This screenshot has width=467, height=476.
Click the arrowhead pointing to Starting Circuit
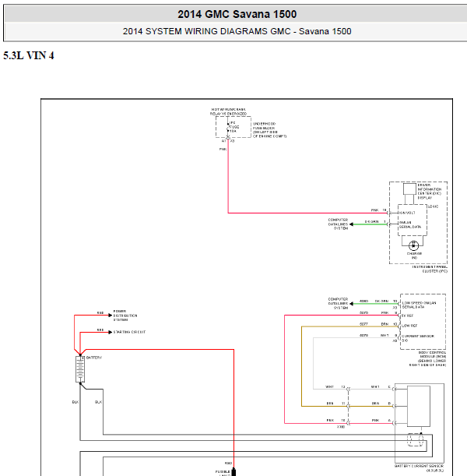click(111, 332)
